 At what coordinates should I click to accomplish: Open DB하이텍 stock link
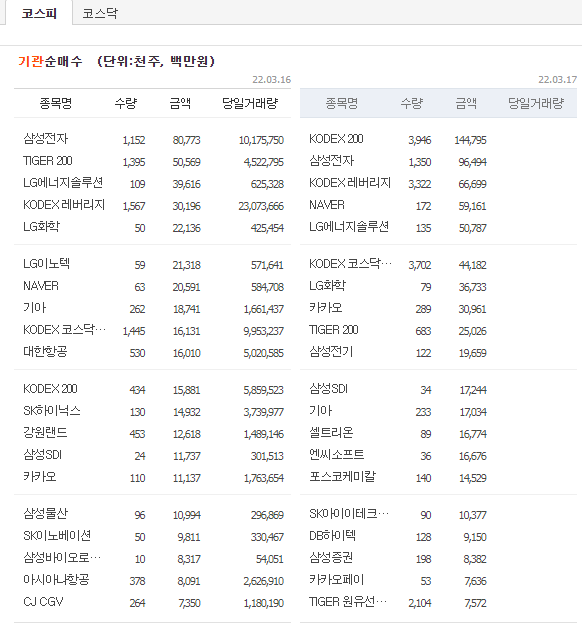pos(332,536)
